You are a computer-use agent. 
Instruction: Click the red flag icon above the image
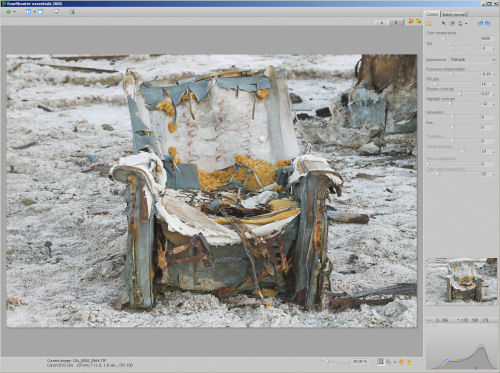[411, 21]
